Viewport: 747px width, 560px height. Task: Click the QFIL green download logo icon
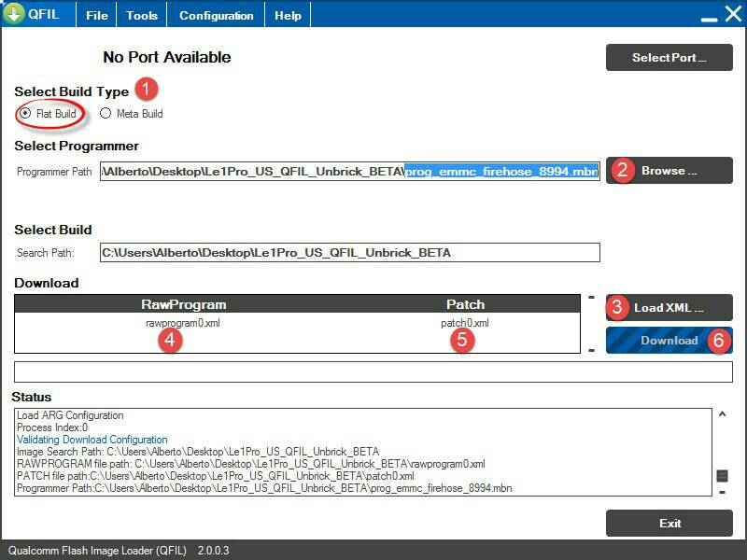(x=14, y=15)
